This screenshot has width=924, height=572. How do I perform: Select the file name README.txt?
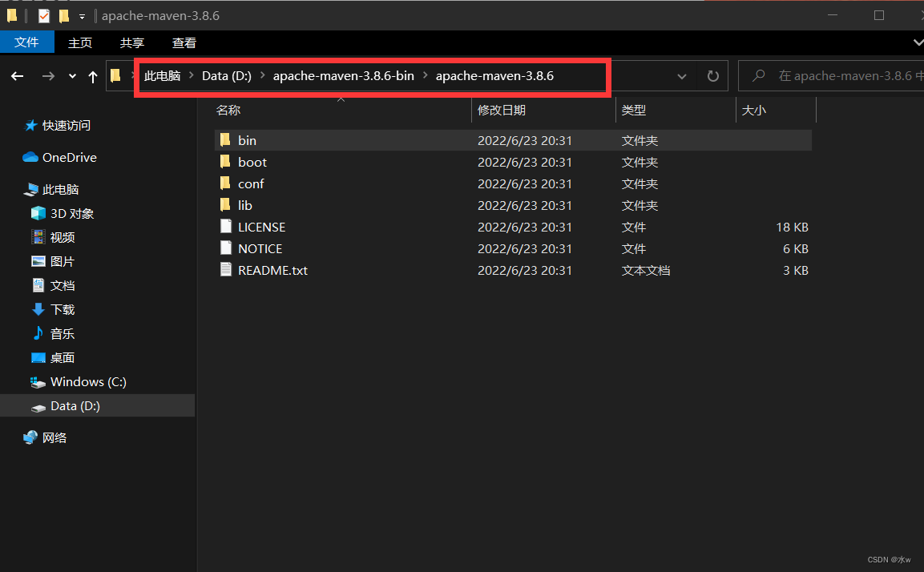click(272, 271)
